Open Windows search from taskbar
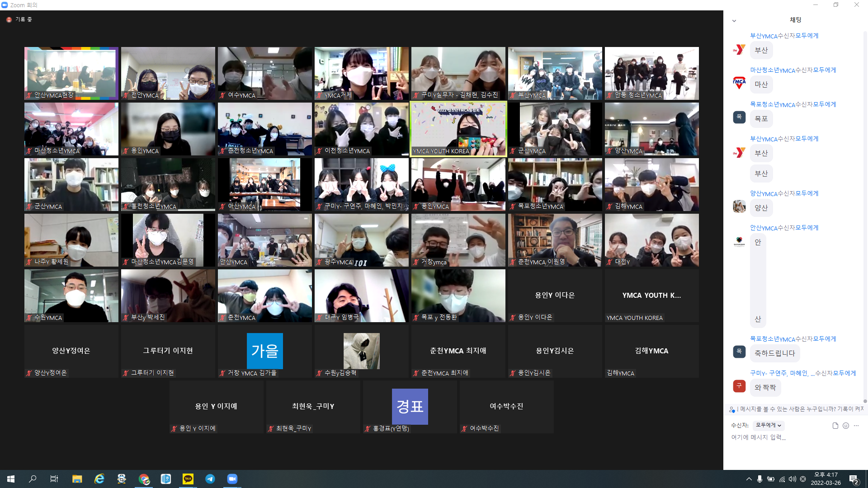The height and width of the screenshot is (488, 868). click(33, 479)
